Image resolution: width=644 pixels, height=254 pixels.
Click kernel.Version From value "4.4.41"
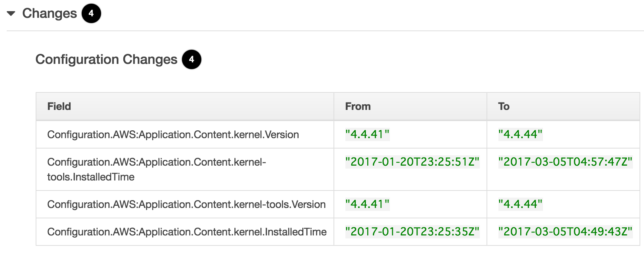(x=367, y=134)
